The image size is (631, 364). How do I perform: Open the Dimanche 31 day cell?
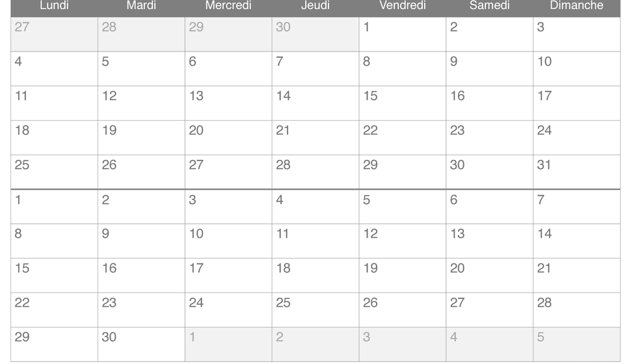pyautogui.click(x=576, y=172)
